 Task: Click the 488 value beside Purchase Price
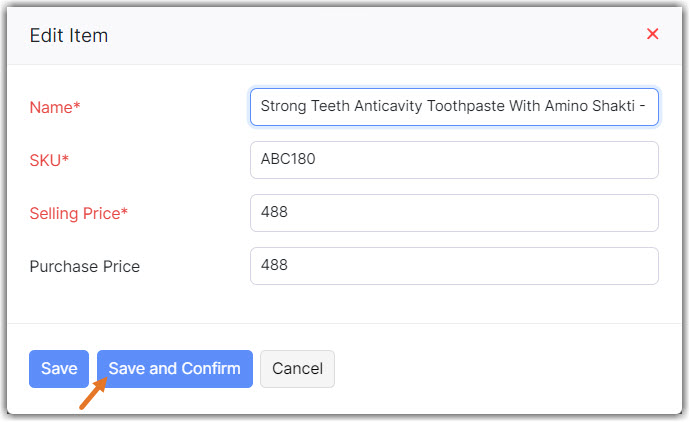[274, 266]
